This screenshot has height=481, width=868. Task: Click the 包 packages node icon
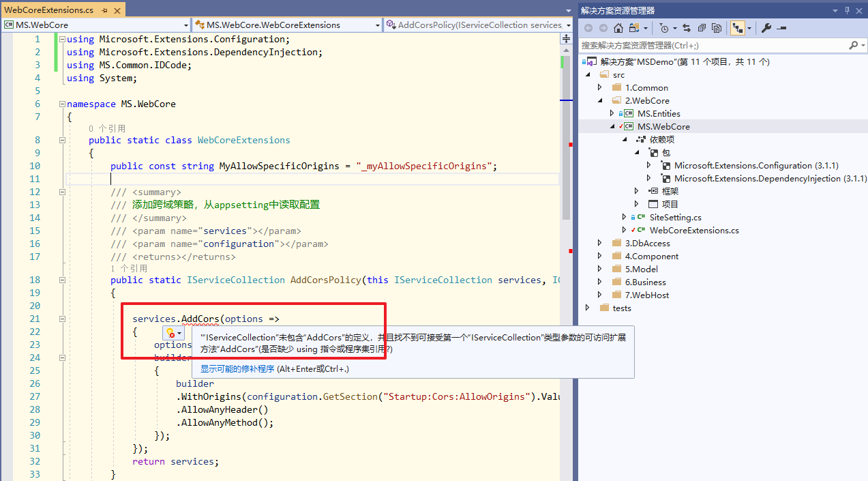654,152
